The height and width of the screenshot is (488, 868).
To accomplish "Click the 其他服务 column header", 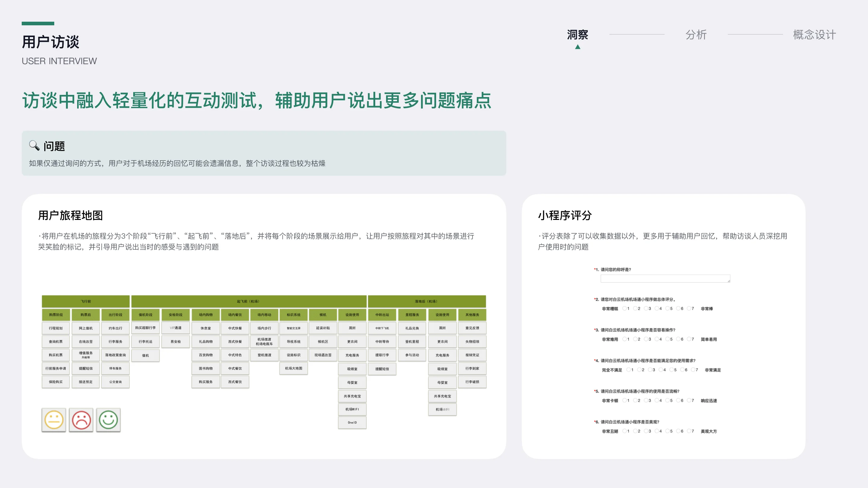I will point(472,314).
